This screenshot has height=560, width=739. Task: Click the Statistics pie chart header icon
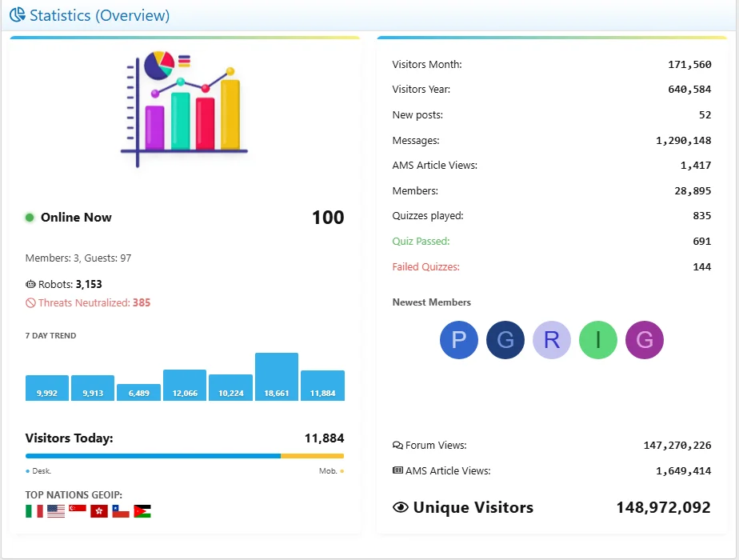pos(18,15)
